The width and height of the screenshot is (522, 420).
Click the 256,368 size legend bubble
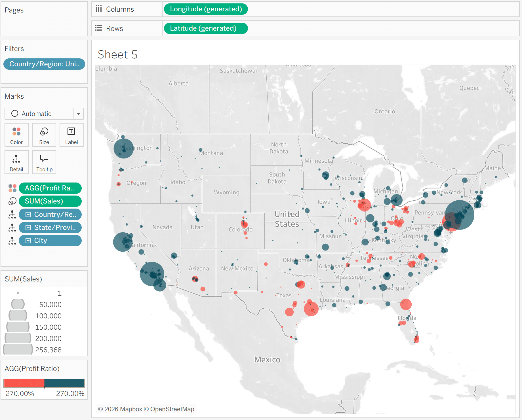[18, 349]
